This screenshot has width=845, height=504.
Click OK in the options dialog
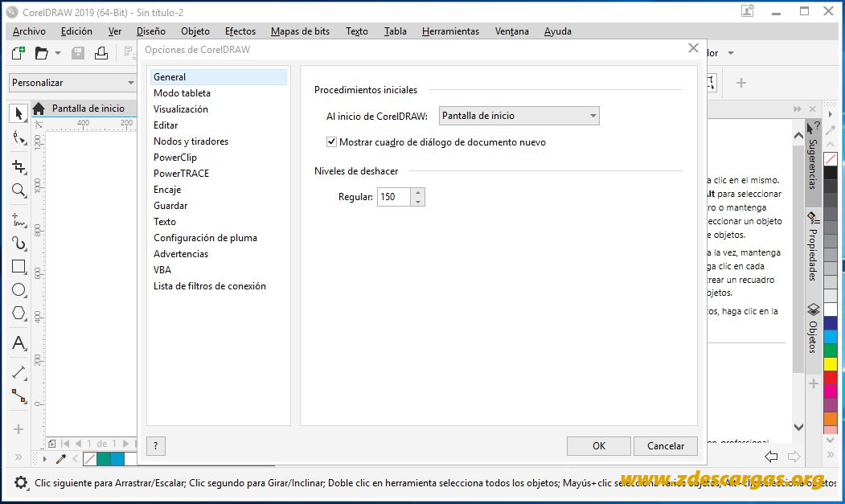(599, 446)
